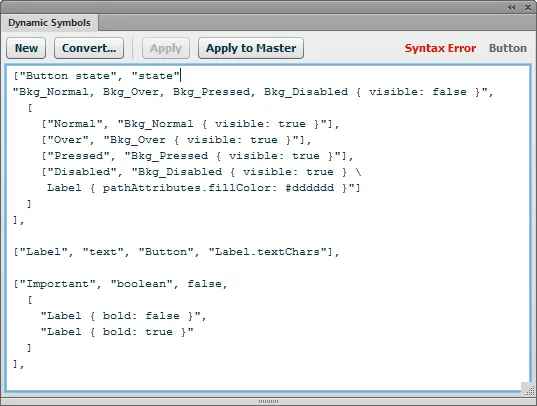Select the Dynamic Symbols tab
The width and height of the screenshot is (537, 406).
coord(49,23)
